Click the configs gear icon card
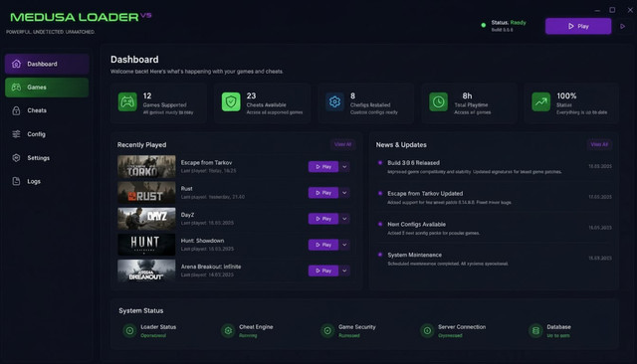637x364 pixels. [334, 101]
